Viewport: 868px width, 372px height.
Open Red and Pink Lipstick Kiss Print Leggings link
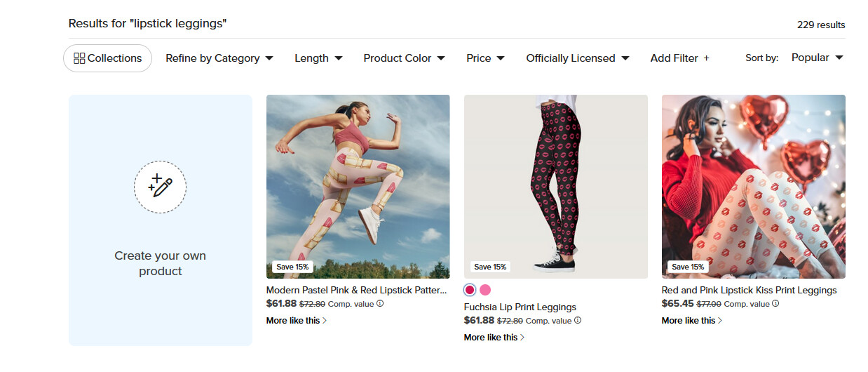click(749, 290)
